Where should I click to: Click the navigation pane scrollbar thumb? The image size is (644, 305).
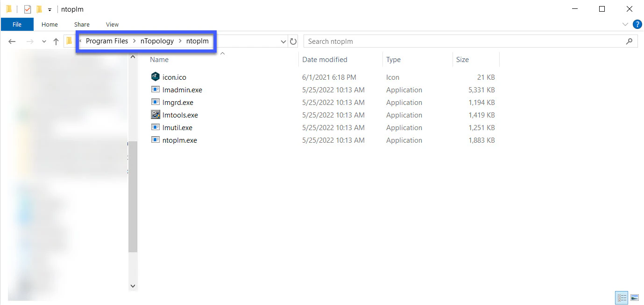click(133, 197)
